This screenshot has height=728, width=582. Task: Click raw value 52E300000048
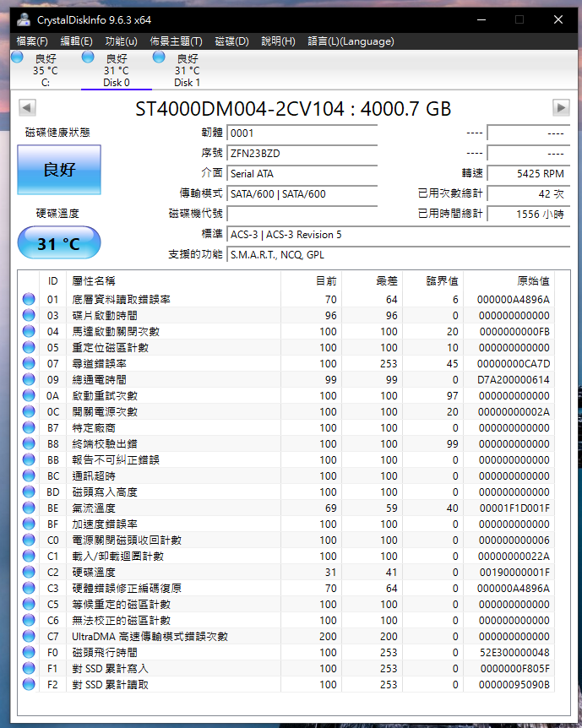(514, 652)
